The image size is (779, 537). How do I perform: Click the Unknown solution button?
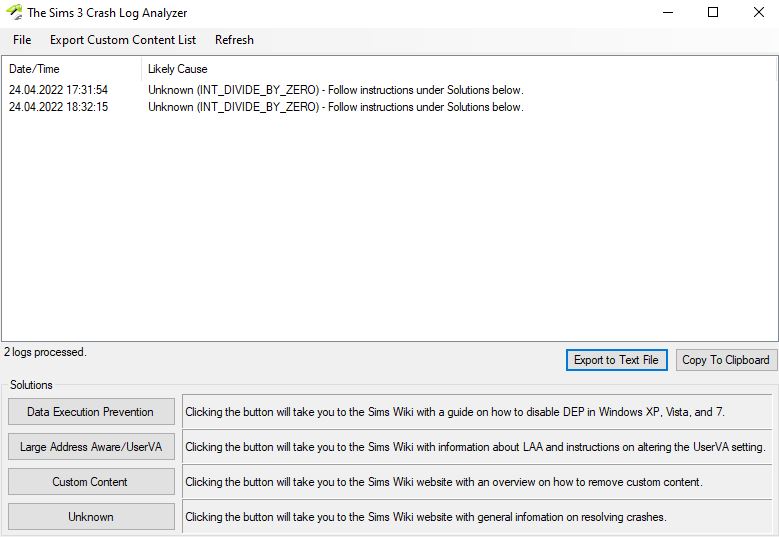[91, 517]
